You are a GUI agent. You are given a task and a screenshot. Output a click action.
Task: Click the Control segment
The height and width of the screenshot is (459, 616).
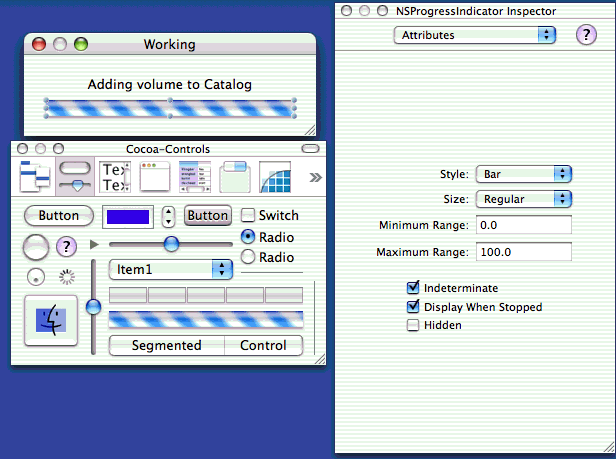[x=263, y=346]
